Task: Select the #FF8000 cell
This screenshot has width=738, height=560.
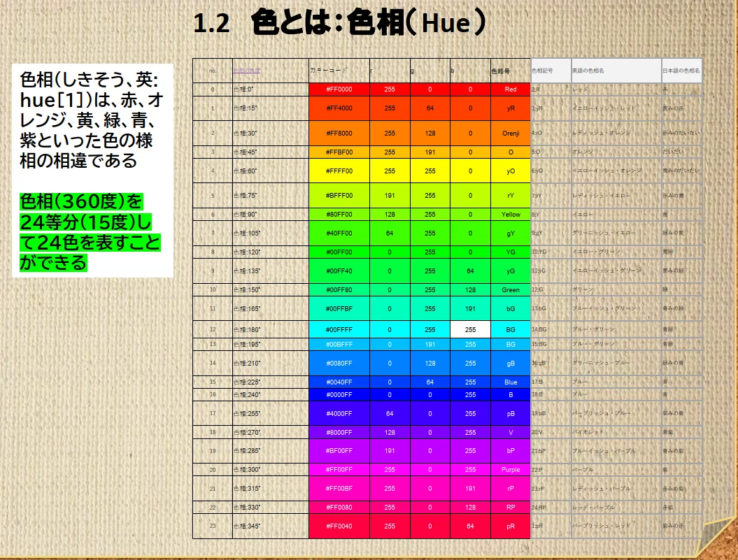Action: (339, 133)
